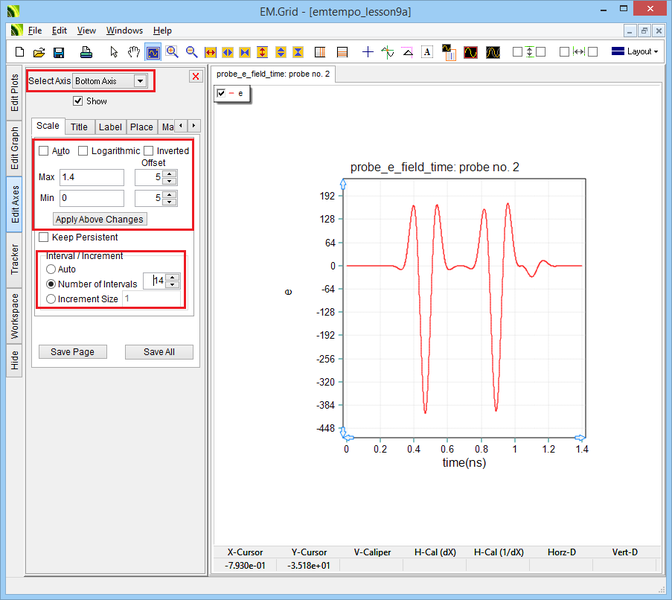Click the Open file folder icon
The image size is (672, 600).
pos(39,51)
